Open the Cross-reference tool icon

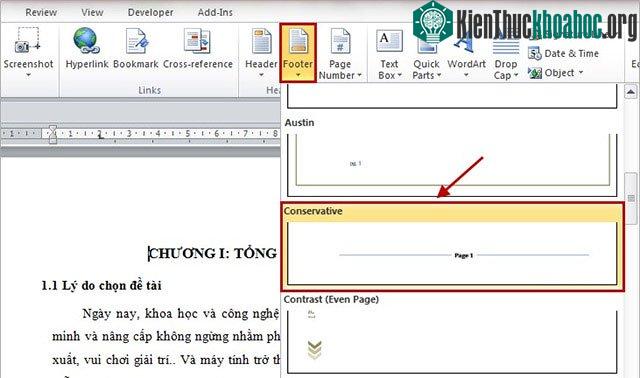(197, 41)
